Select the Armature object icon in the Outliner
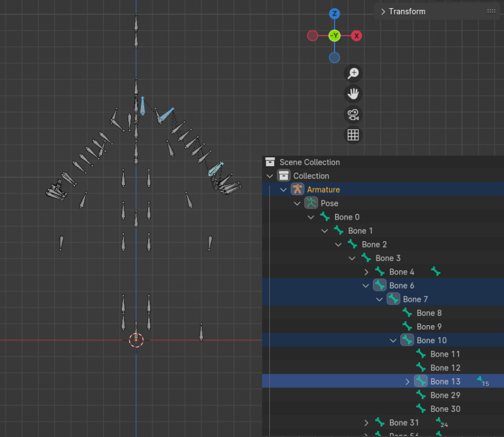Screen dimensions: 504x437 (x=297, y=189)
